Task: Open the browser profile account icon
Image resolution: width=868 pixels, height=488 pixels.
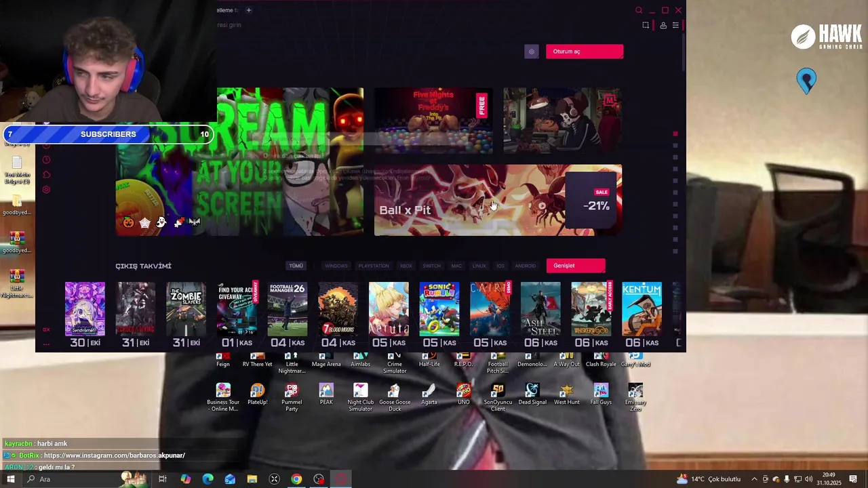Action: (x=663, y=25)
